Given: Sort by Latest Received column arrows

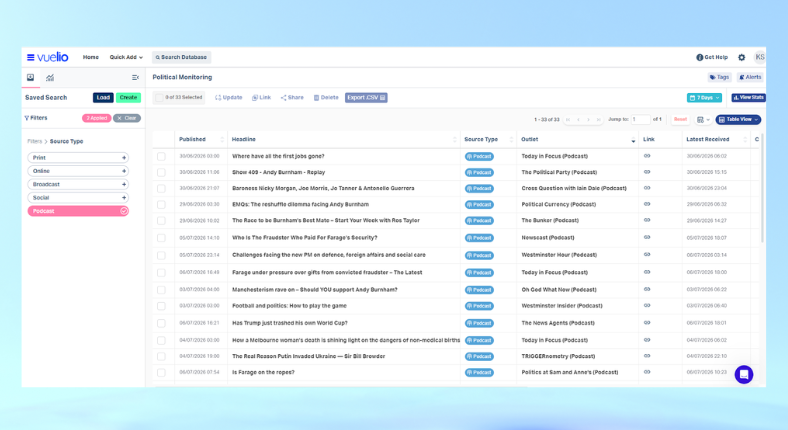Looking at the screenshot, I should pyautogui.click(x=745, y=140).
